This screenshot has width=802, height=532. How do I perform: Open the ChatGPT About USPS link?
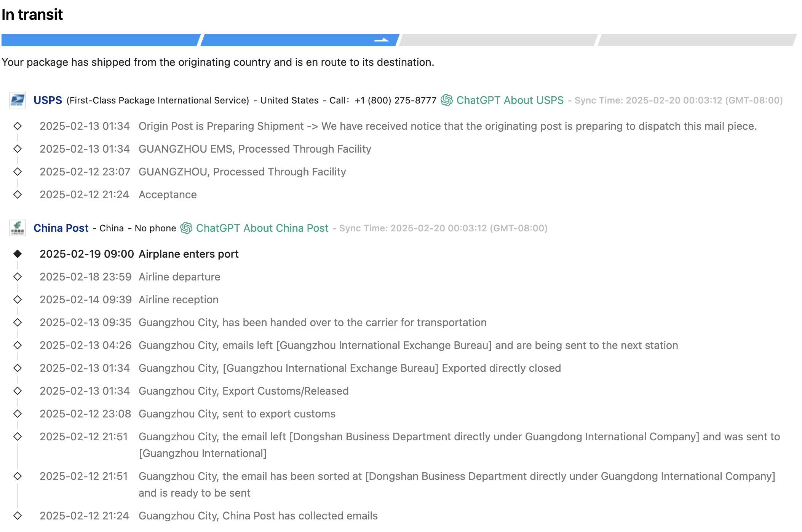pos(510,100)
